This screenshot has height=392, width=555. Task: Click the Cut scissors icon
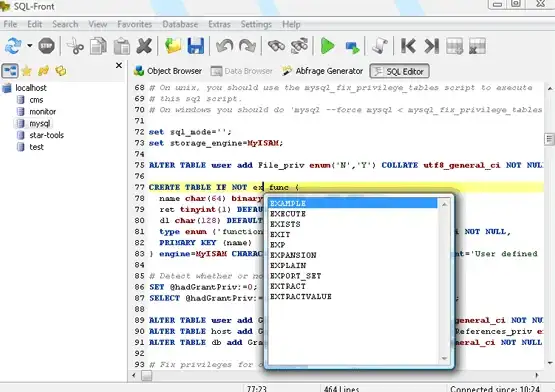coord(75,46)
